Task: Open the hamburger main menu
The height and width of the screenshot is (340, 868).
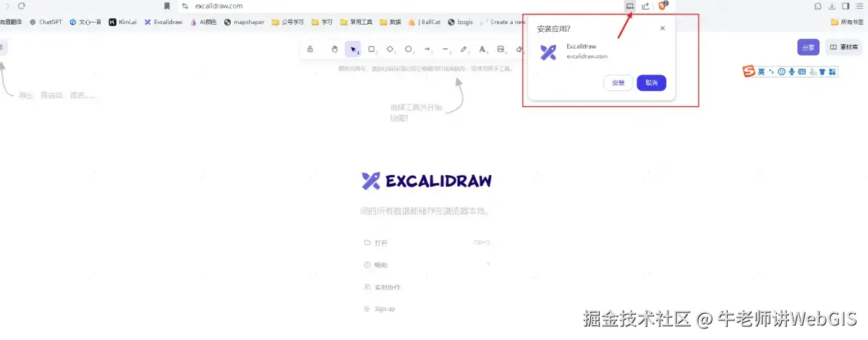Action: coord(3,47)
